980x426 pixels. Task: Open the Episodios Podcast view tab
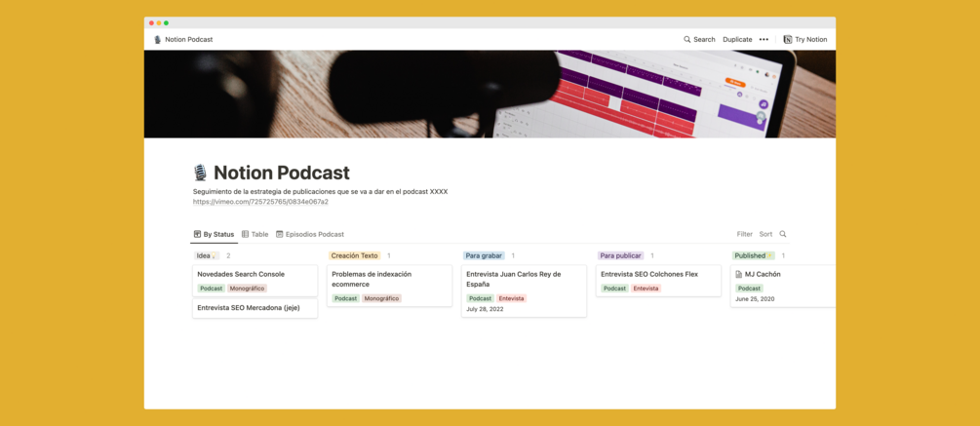(x=310, y=234)
